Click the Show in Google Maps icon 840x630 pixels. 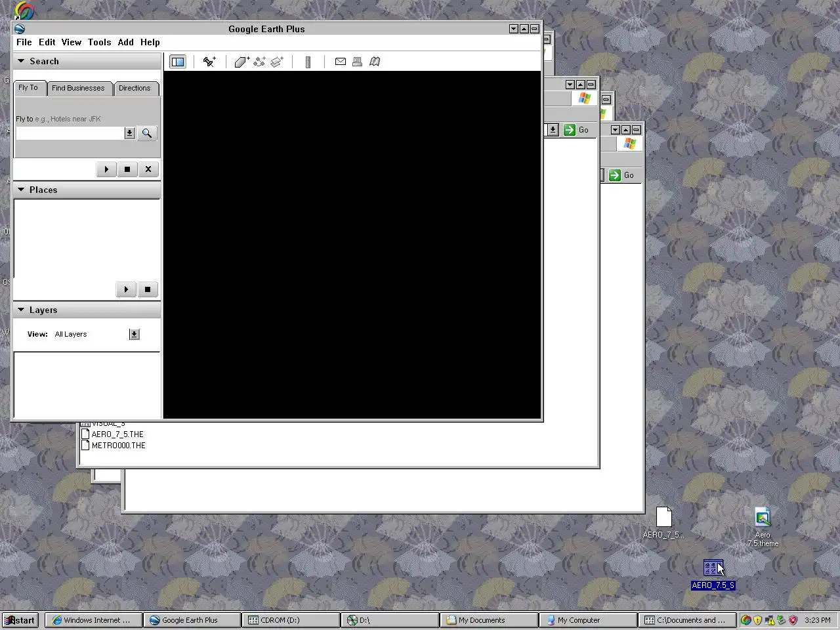point(375,62)
